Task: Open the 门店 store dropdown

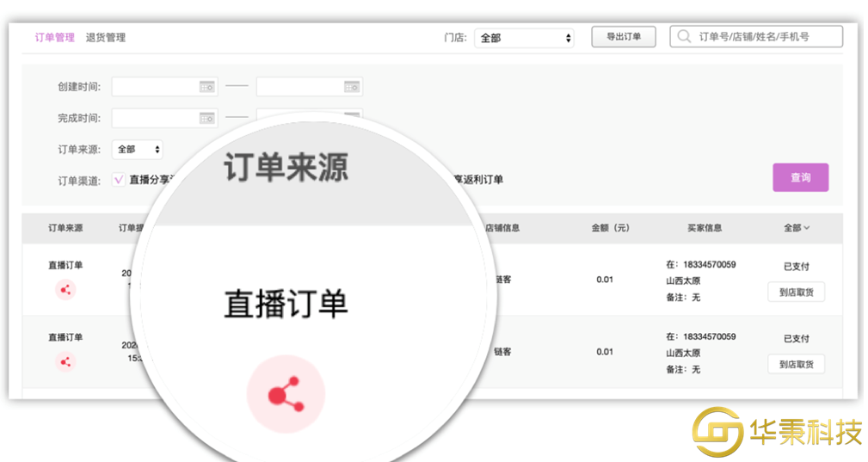Action: tap(524, 38)
